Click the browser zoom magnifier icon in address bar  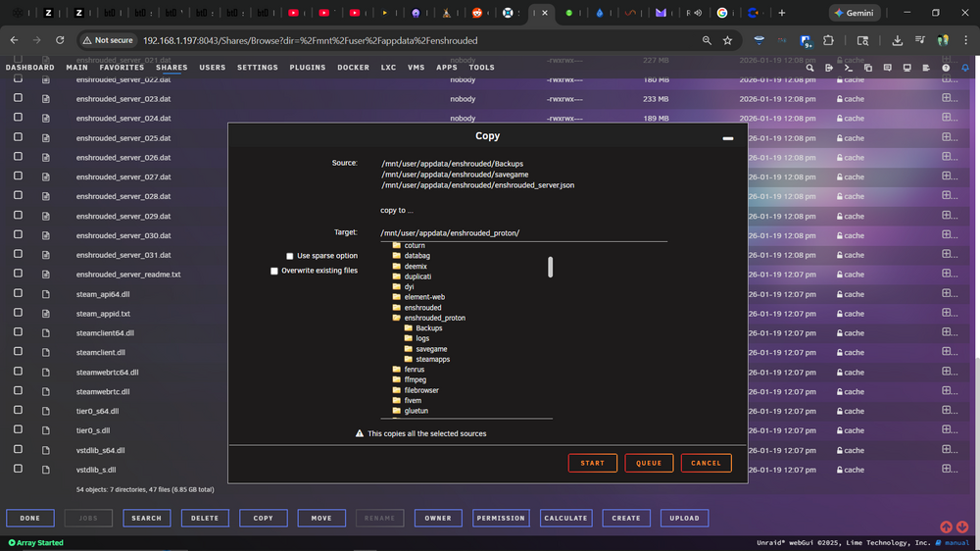coord(707,40)
